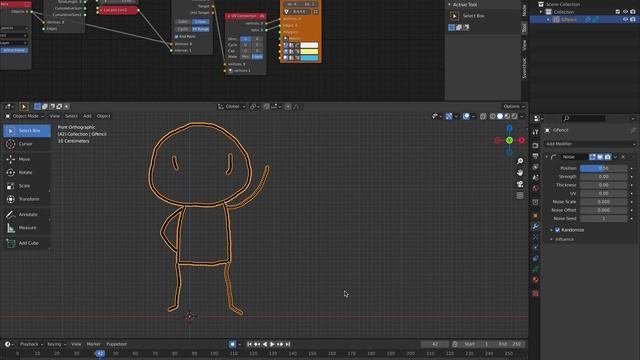
Task: Click the Noise Seed value field
Action: 603,218
